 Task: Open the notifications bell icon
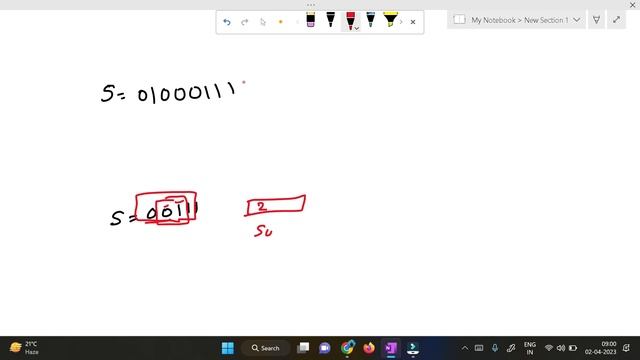[x=627, y=348]
